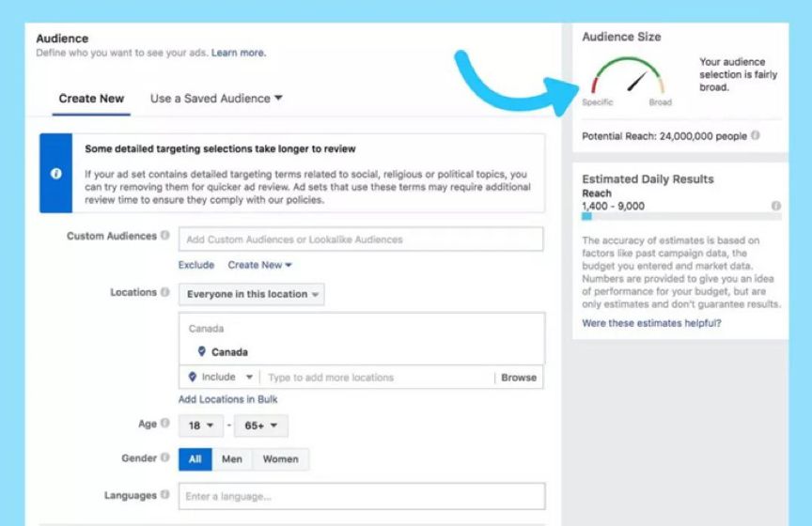Click info icon beside Languages label
This screenshot has width=812, height=526.
click(x=164, y=494)
